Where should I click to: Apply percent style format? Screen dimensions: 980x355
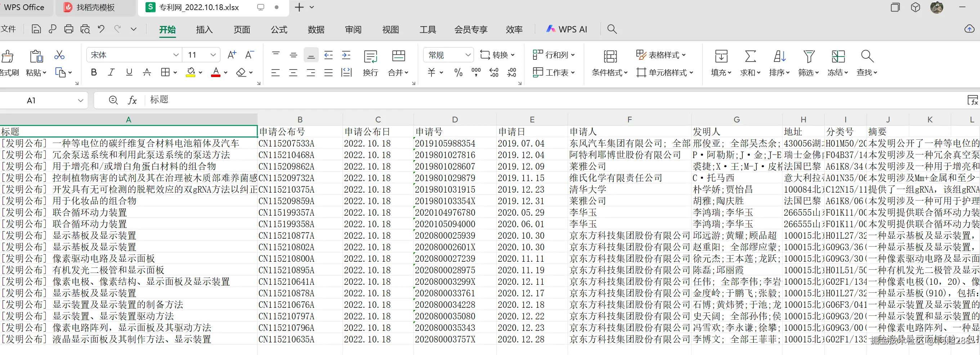click(458, 72)
